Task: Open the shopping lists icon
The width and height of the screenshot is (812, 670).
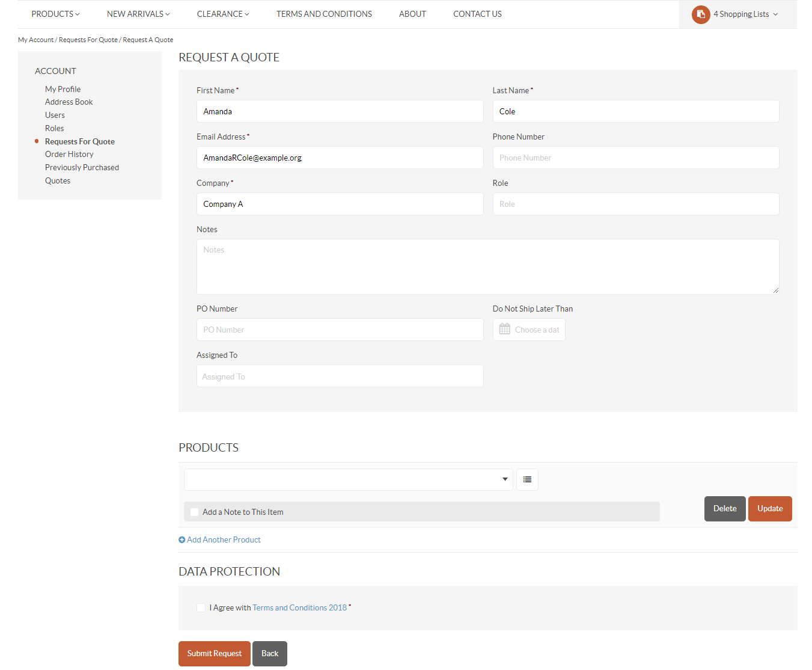Action: point(701,14)
